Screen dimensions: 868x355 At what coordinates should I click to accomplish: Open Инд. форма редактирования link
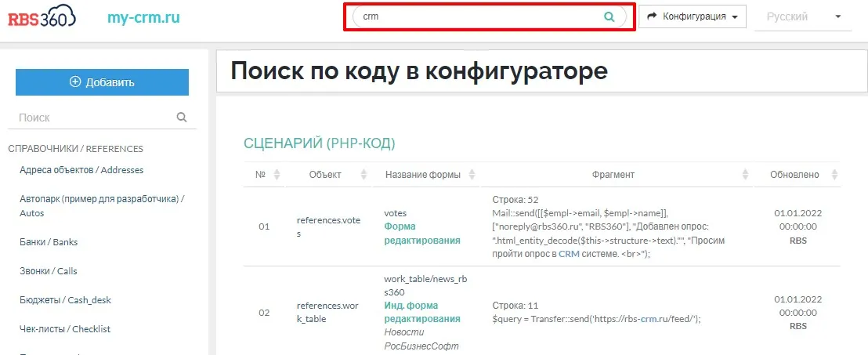[421, 312]
